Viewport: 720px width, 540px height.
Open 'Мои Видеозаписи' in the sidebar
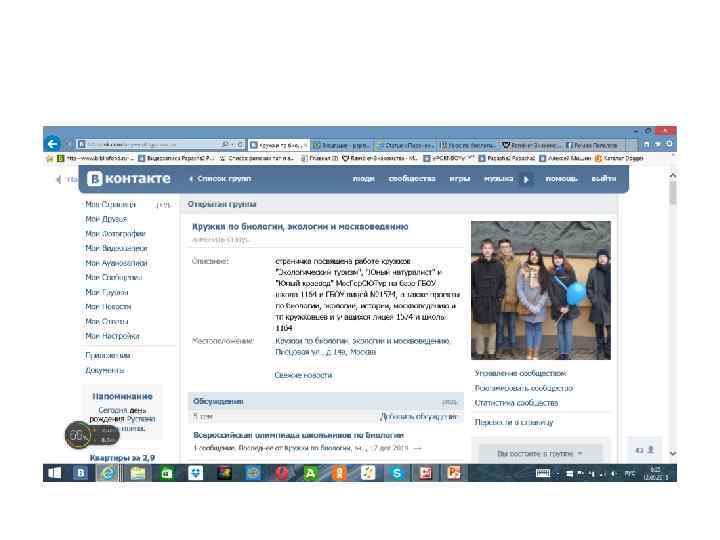116,248
